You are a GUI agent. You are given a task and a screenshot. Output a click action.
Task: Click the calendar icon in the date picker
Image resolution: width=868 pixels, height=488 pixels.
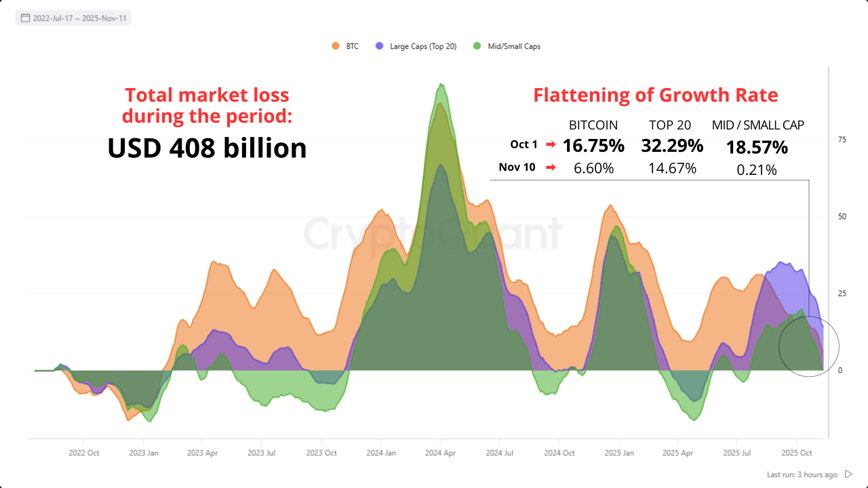coord(25,18)
